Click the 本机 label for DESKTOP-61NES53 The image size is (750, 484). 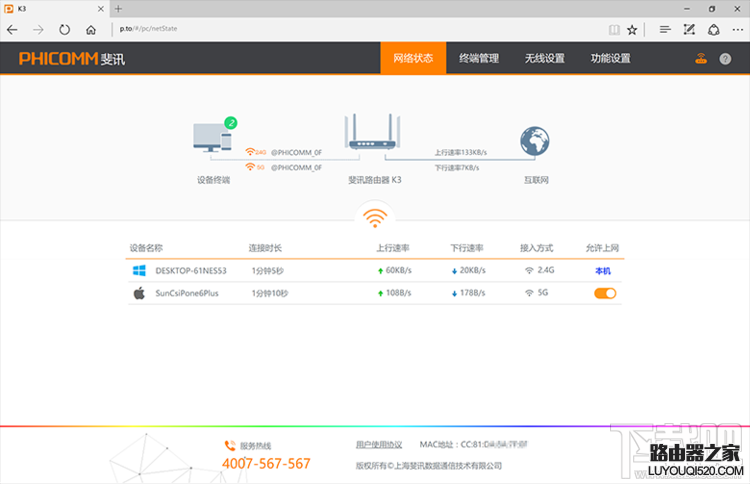[x=603, y=271]
